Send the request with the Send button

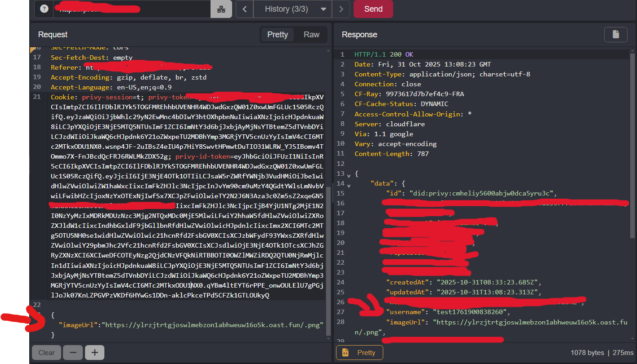click(373, 9)
